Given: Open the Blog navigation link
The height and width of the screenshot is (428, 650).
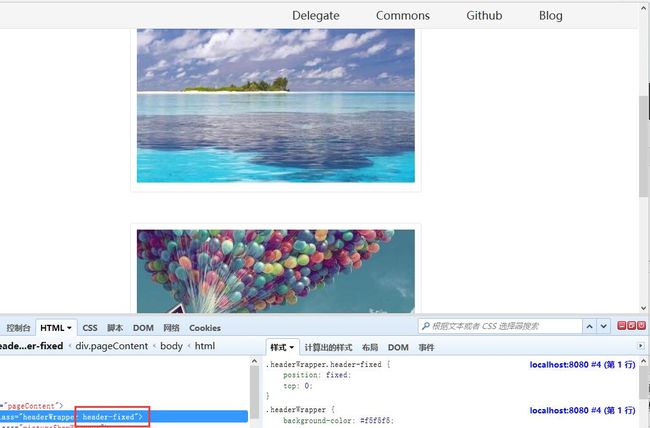Looking at the screenshot, I should point(551,15).
